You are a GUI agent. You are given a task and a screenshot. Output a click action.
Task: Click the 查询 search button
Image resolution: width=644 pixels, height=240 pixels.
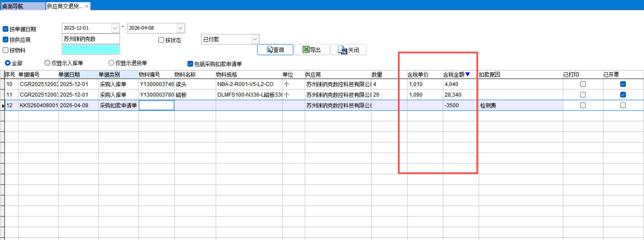point(275,50)
